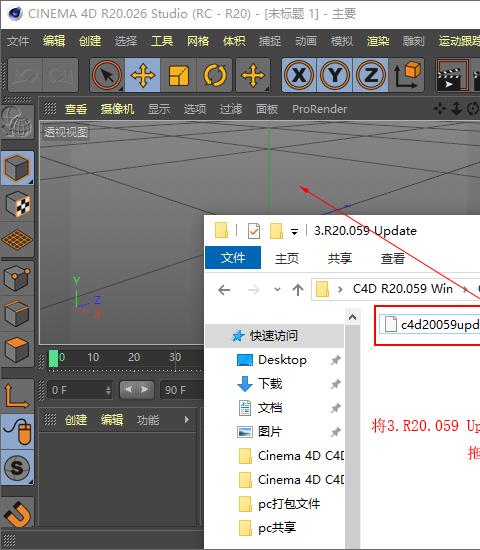Choose the Scale tool

179,75
